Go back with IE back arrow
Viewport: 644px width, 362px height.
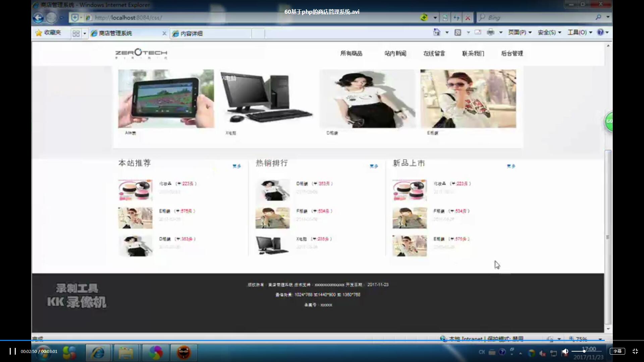[x=38, y=17]
